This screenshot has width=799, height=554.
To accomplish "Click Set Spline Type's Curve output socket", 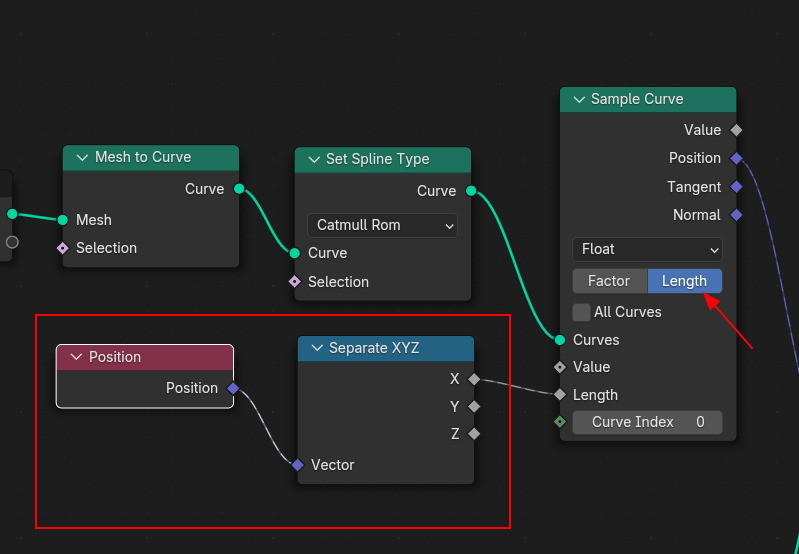I will (471, 191).
